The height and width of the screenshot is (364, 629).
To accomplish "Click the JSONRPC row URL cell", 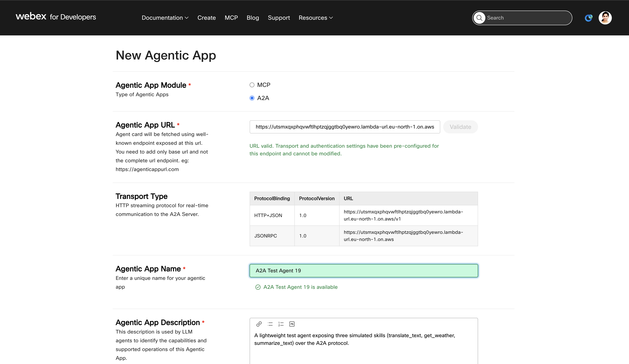I will pyautogui.click(x=408, y=236).
